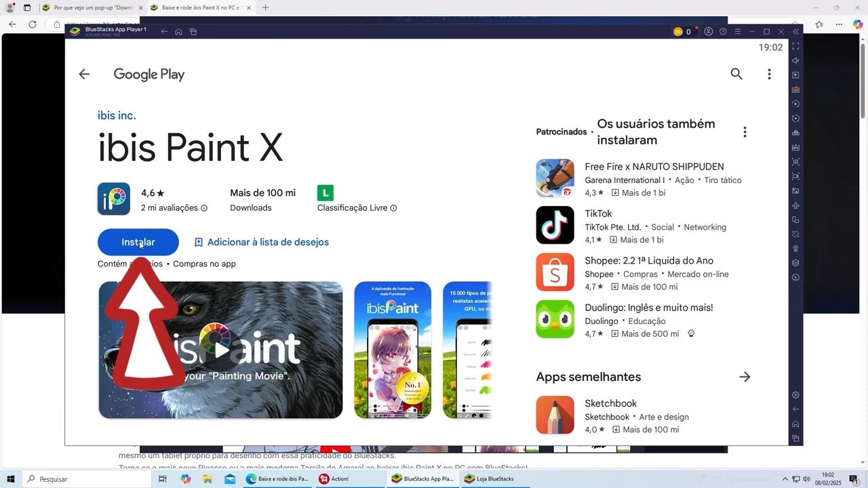Open the Google Play three-dot menu
The image size is (868, 488).
[x=769, y=75]
